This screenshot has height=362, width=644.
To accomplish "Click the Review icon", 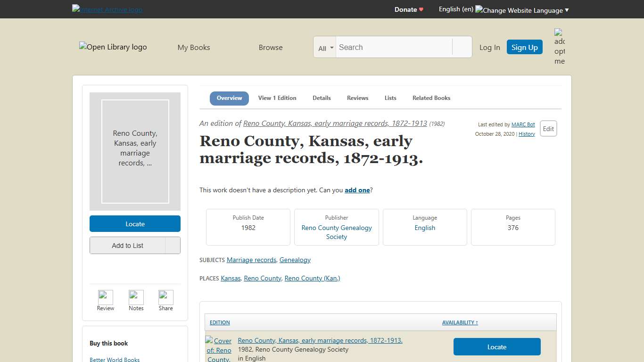I will (x=105, y=297).
